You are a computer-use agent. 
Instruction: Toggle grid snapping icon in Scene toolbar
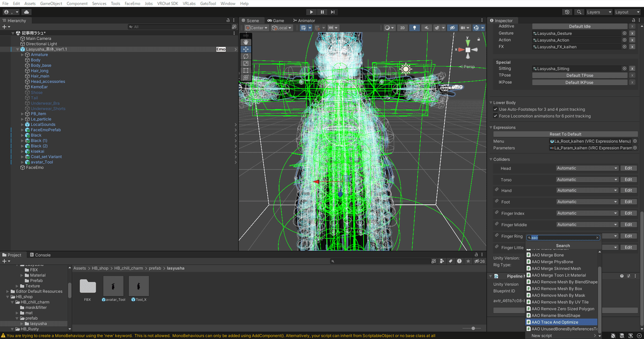pos(303,28)
